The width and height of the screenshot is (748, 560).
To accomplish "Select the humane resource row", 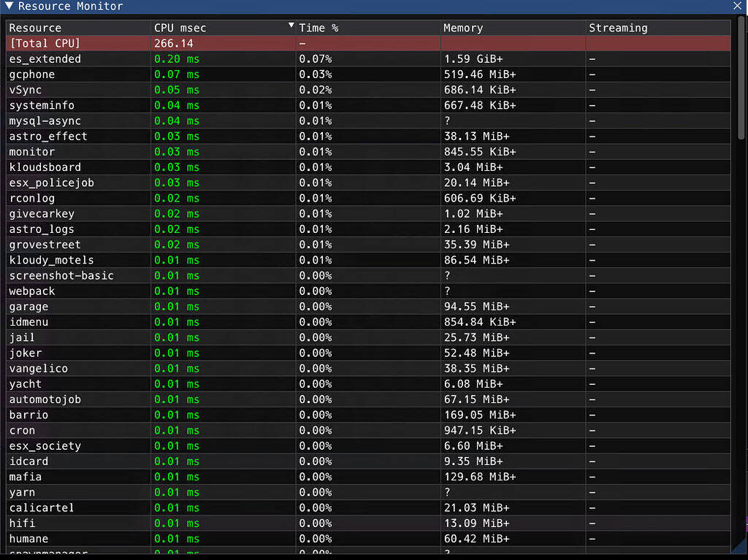I will [219, 538].
